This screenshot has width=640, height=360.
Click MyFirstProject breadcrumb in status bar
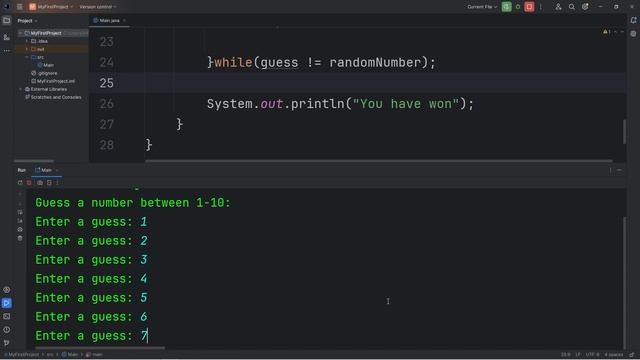pyautogui.click(x=22, y=355)
